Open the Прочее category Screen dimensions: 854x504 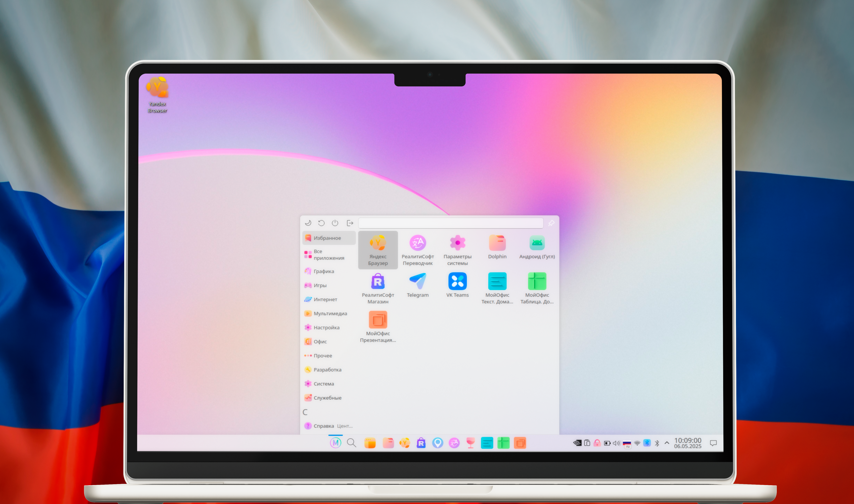pyautogui.click(x=329, y=356)
